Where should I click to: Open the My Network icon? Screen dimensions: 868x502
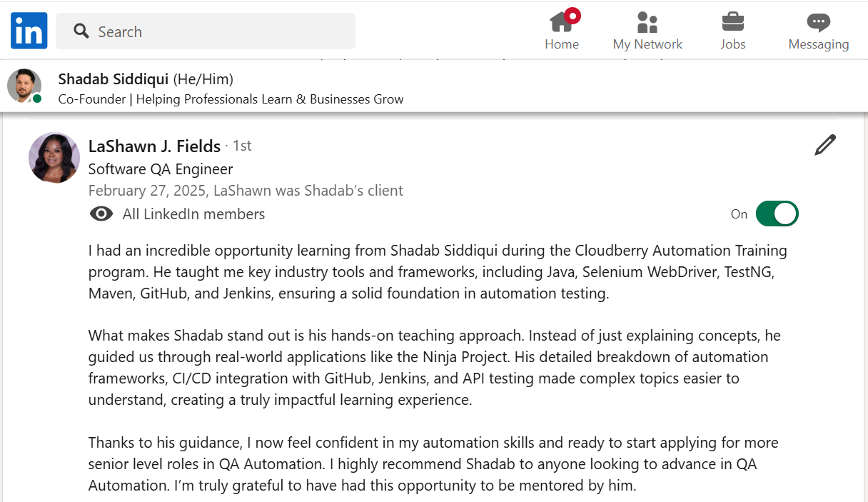coord(647,23)
